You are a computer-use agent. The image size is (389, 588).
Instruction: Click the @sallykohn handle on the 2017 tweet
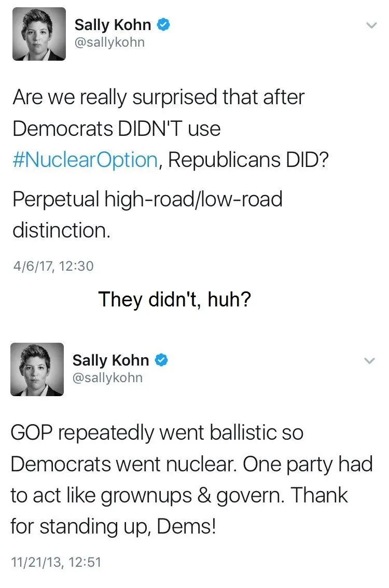pyautogui.click(x=109, y=42)
